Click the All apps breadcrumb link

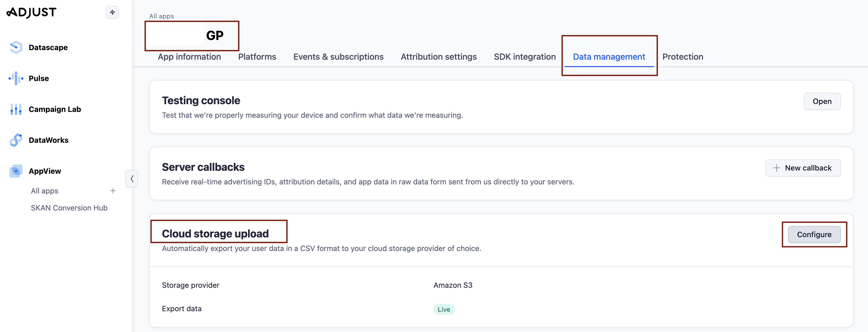coord(161,16)
